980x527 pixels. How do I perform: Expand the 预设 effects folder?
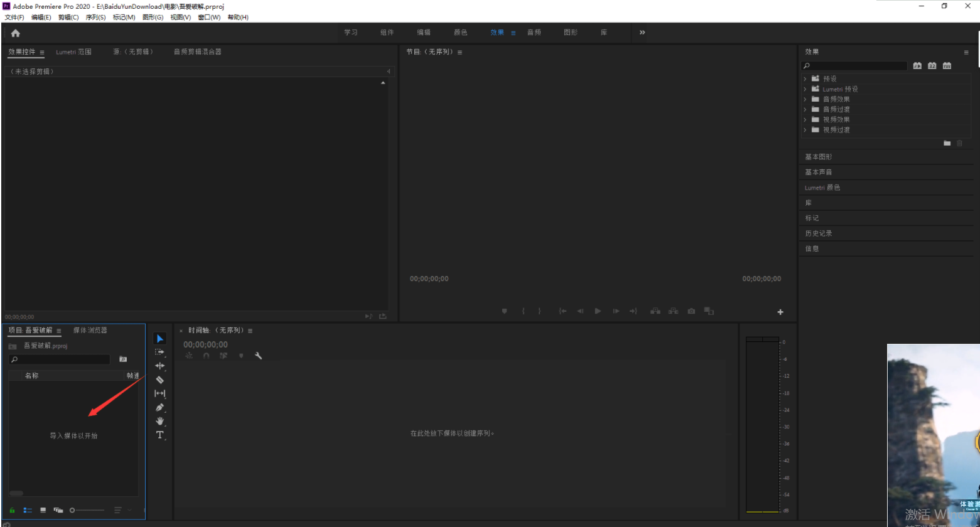[x=805, y=78]
